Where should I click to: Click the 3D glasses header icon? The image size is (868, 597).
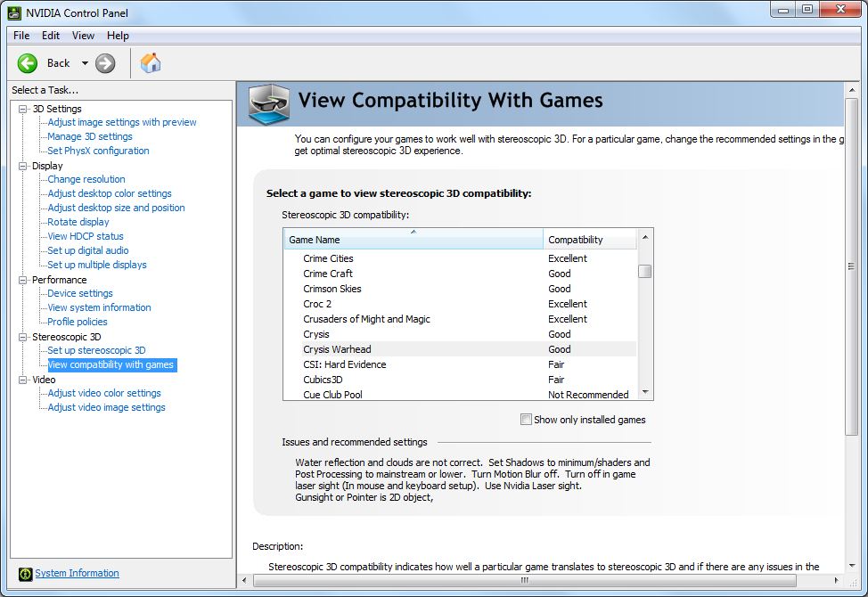point(269,104)
